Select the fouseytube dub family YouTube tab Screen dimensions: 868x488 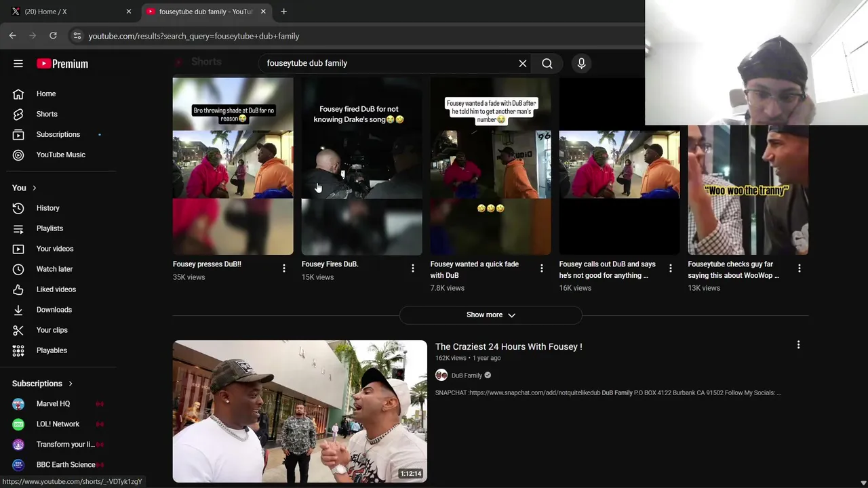pos(207,12)
